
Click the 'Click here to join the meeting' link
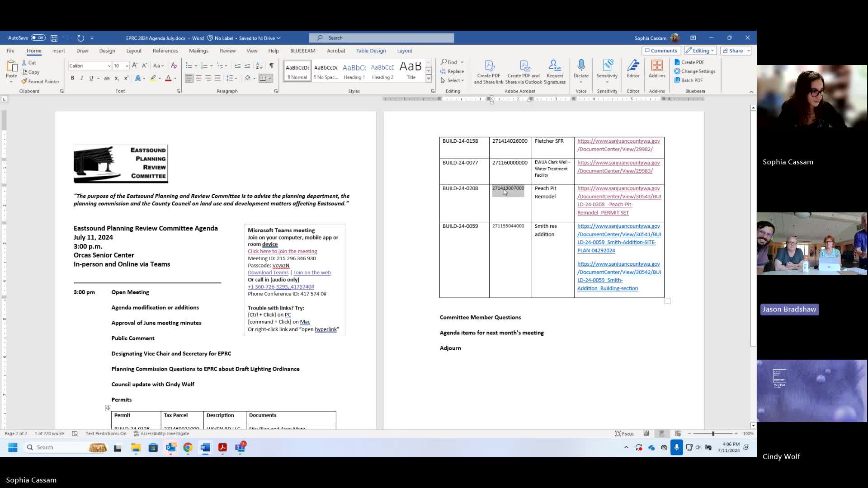point(282,251)
